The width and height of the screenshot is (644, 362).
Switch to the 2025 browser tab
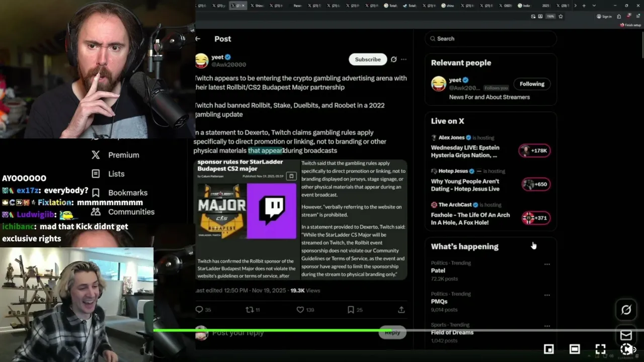pyautogui.click(x=546, y=6)
